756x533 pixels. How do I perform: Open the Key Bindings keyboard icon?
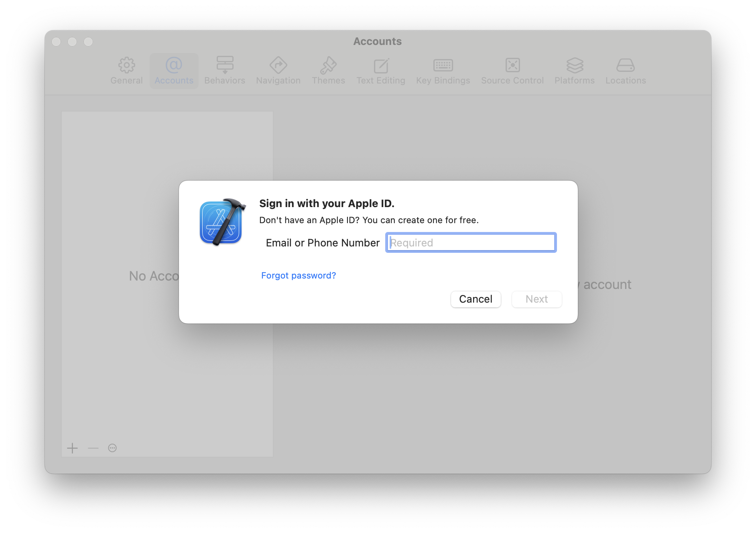pos(443,65)
